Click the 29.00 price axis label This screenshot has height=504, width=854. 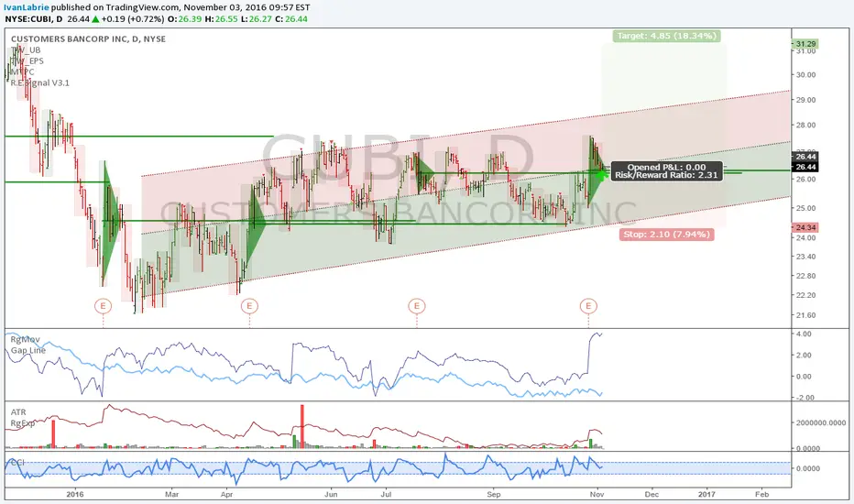click(805, 100)
